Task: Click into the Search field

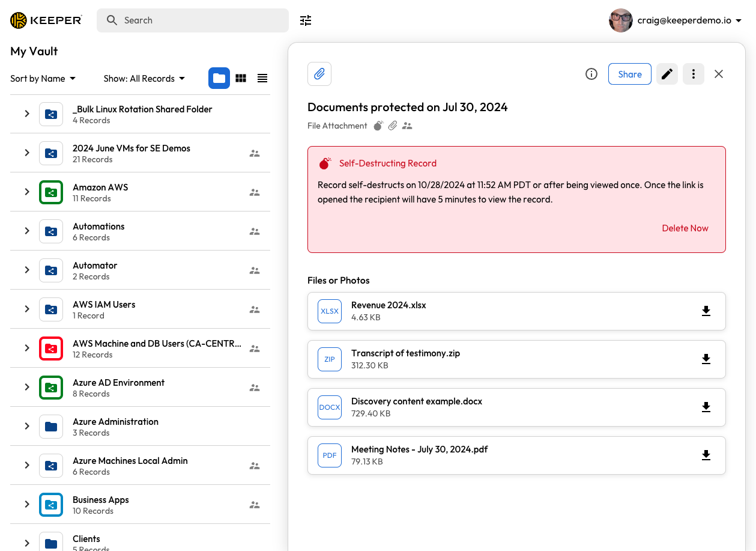Action: [x=198, y=20]
